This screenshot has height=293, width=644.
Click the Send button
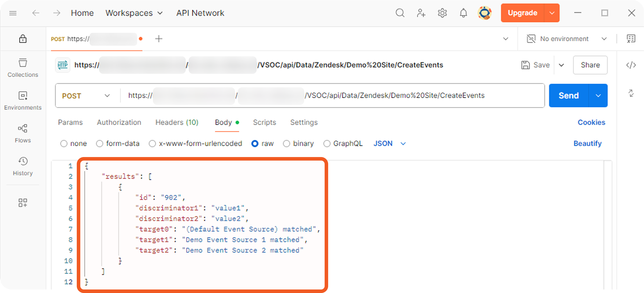click(569, 96)
